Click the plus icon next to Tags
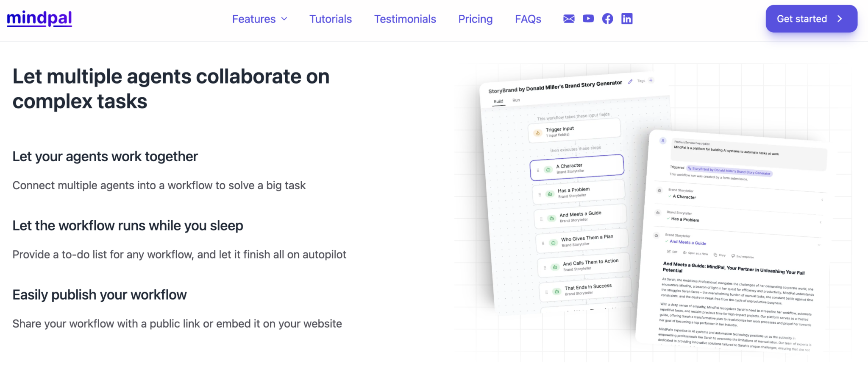 tap(651, 80)
